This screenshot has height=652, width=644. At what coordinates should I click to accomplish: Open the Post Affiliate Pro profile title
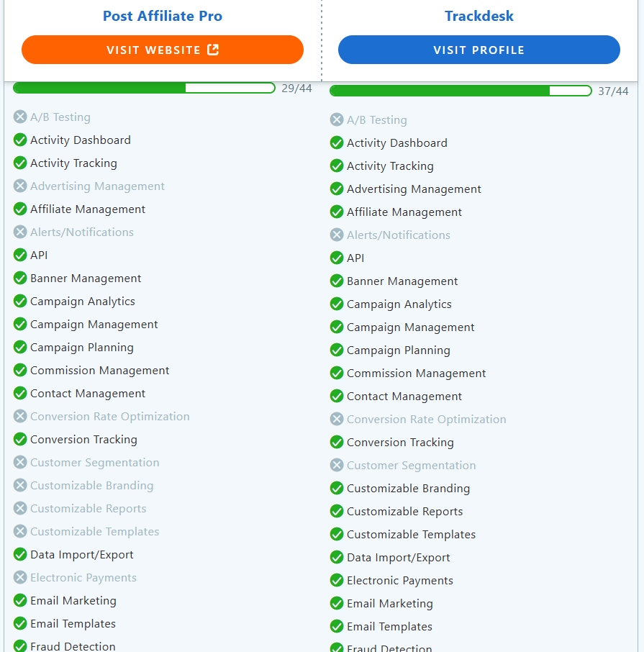point(162,16)
